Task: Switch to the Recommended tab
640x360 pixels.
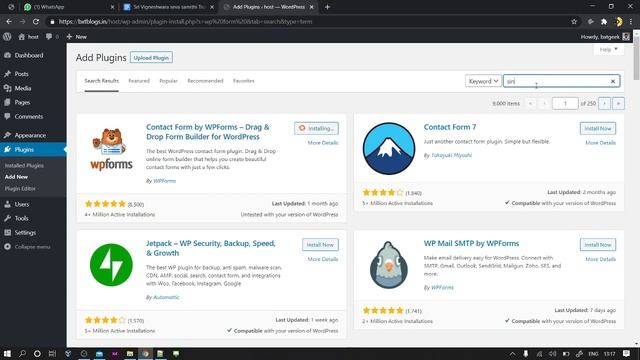Action: click(205, 81)
